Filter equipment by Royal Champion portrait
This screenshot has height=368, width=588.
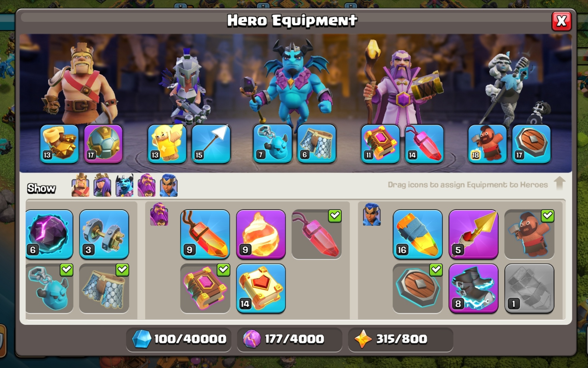click(x=169, y=185)
